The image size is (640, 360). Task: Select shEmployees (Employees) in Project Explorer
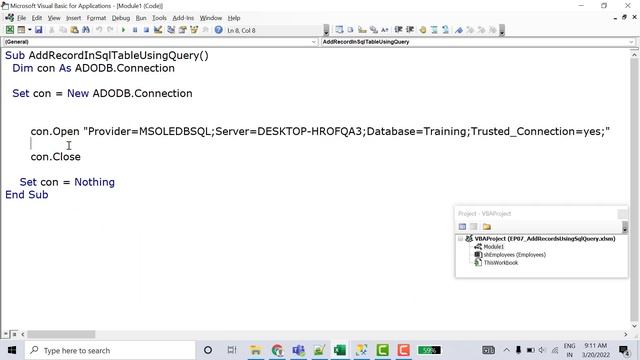point(514,254)
